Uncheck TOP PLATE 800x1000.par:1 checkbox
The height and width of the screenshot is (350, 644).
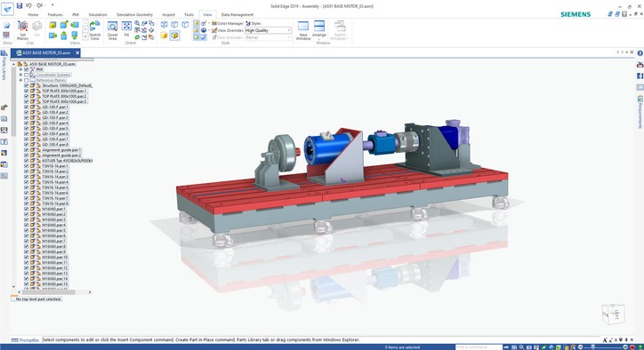click(27, 91)
